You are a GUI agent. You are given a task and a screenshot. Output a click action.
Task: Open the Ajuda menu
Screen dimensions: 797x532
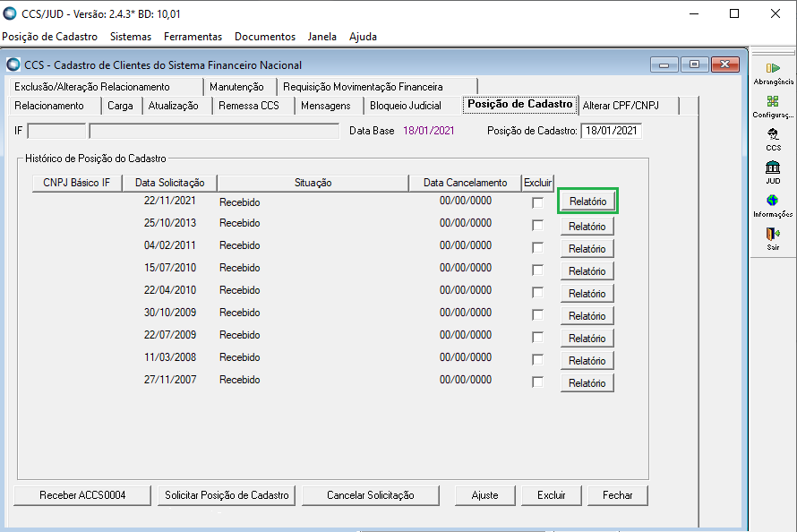tap(363, 37)
